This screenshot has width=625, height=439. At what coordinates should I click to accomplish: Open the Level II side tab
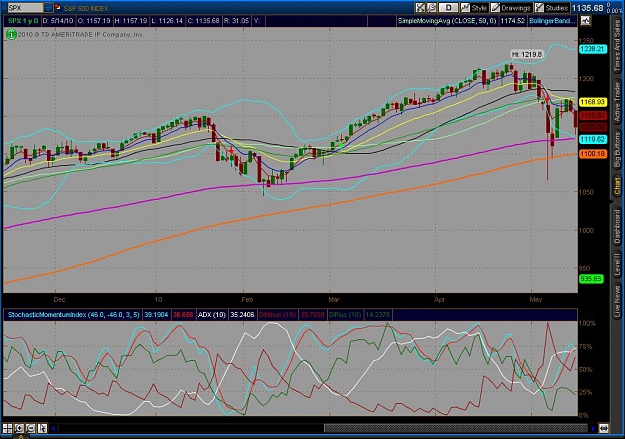click(617, 264)
